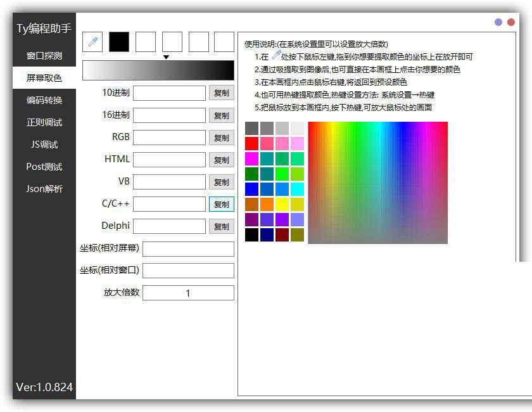Pick the dark purple preset swatch
532x412 pixels.
click(252, 219)
